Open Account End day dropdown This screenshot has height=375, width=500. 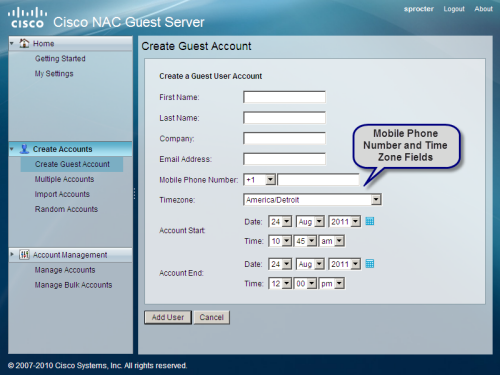pyautogui.click(x=280, y=264)
